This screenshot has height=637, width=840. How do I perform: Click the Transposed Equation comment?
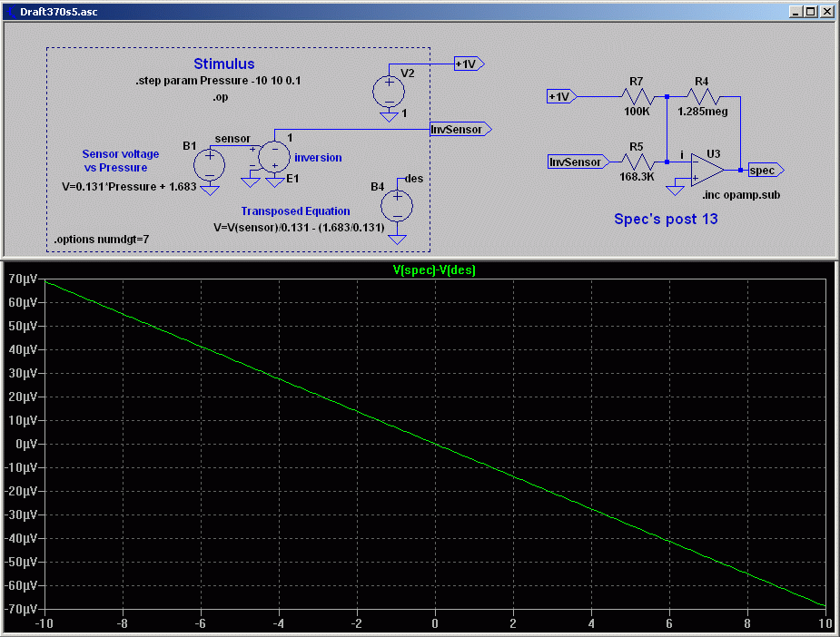pos(295,211)
